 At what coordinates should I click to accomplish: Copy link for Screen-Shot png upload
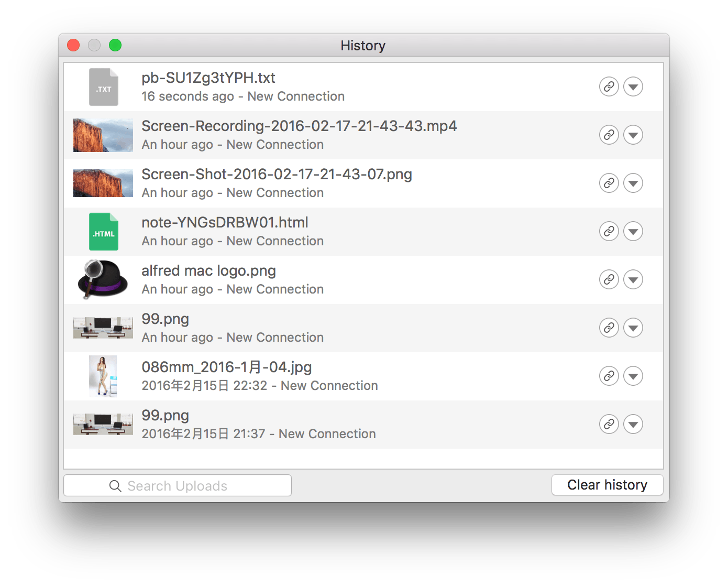click(609, 183)
